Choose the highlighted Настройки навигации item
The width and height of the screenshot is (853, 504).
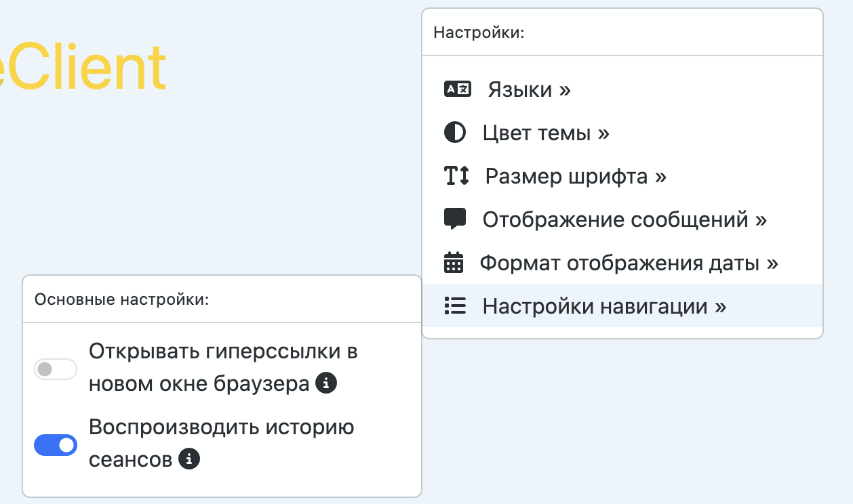(604, 306)
